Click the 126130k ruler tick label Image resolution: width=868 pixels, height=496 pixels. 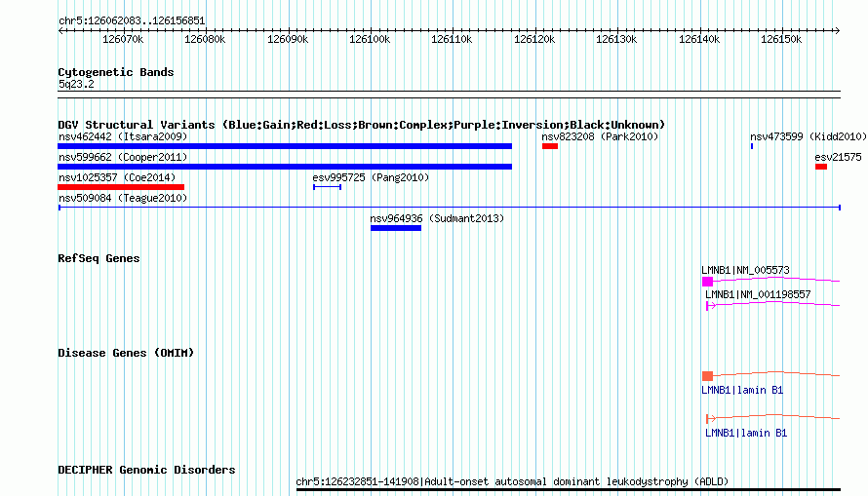(x=616, y=39)
